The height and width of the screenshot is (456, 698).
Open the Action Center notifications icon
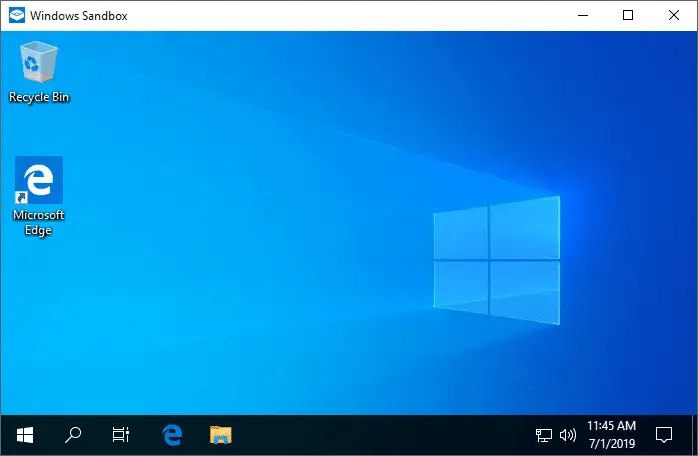pos(664,435)
